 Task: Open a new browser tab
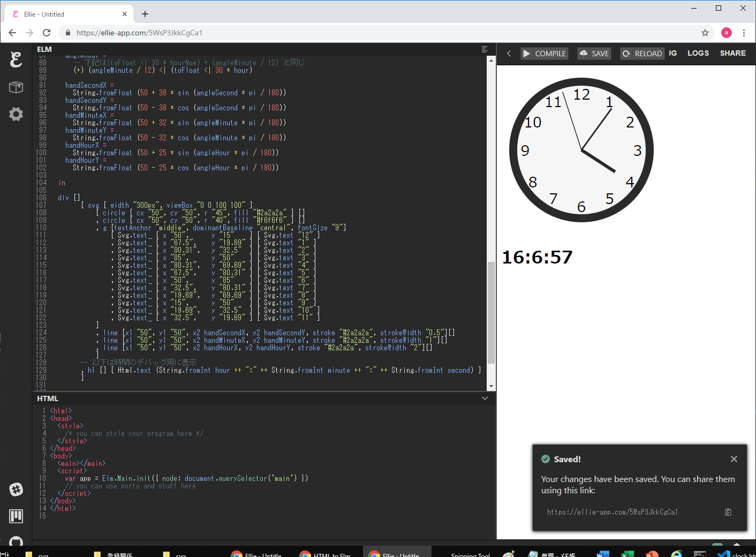[x=145, y=14]
